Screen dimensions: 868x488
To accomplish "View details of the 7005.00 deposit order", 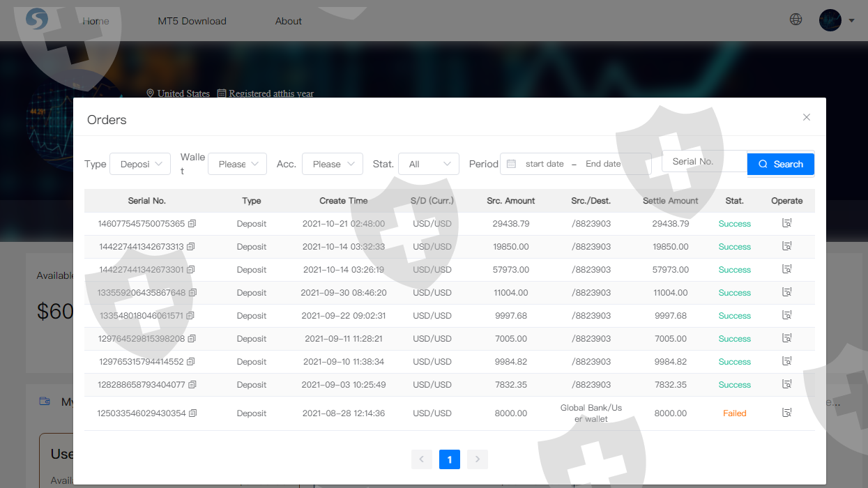I will pyautogui.click(x=786, y=339).
